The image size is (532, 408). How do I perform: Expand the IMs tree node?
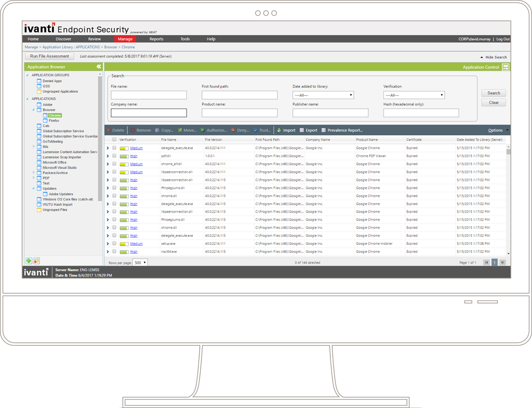(33, 147)
